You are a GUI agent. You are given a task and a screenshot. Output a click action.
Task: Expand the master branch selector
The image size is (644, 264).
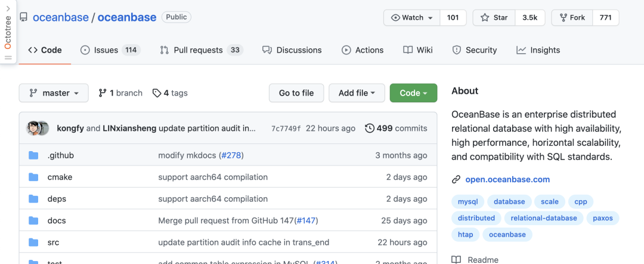[x=54, y=93]
